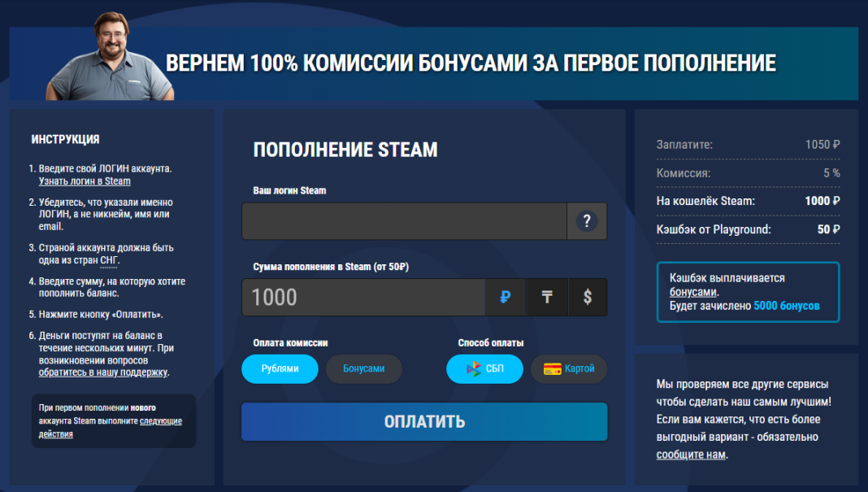Click the man's portrait in the banner
Screen dimensions: 868x492
[x=111, y=56]
